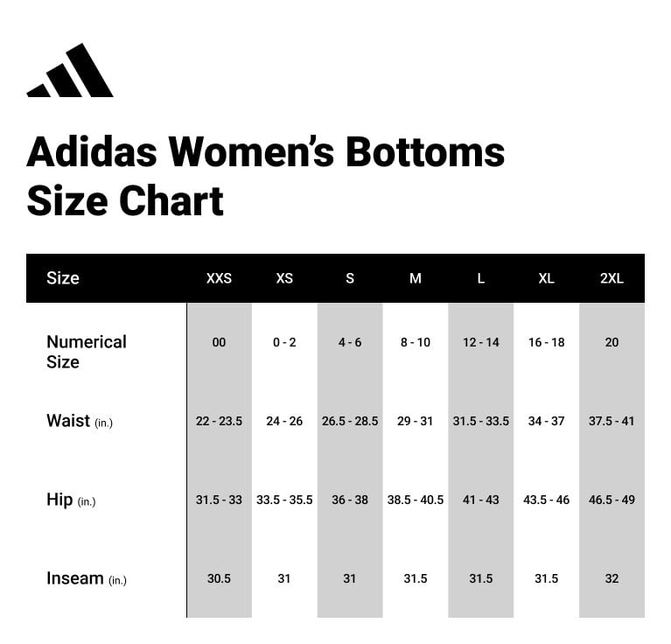This screenshot has width=671, height=644.
Task: Choose the XS size column header
Action: click(x=284, y=278)
